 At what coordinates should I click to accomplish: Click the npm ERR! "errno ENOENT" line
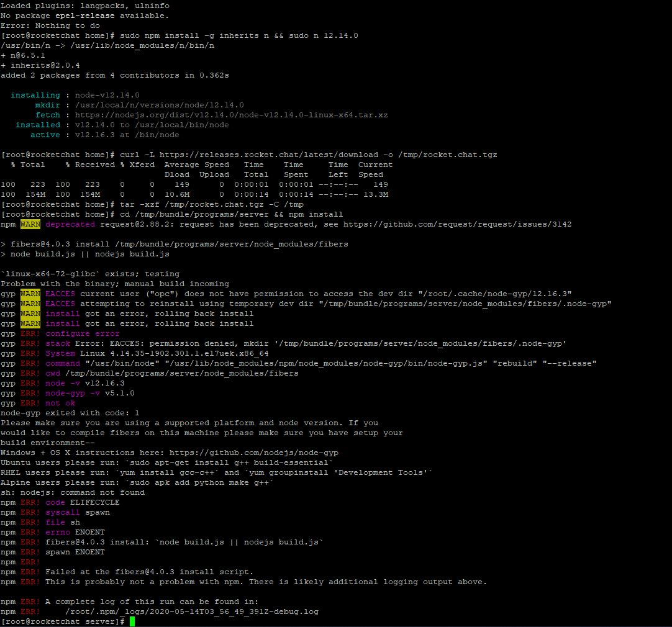click(x=53, y=532)
